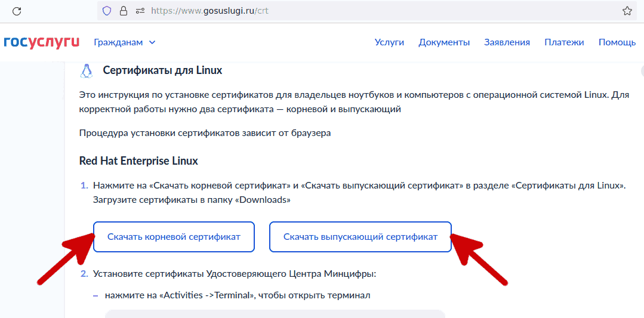Go to the Госуслуги logo homepage

(42, 42)
